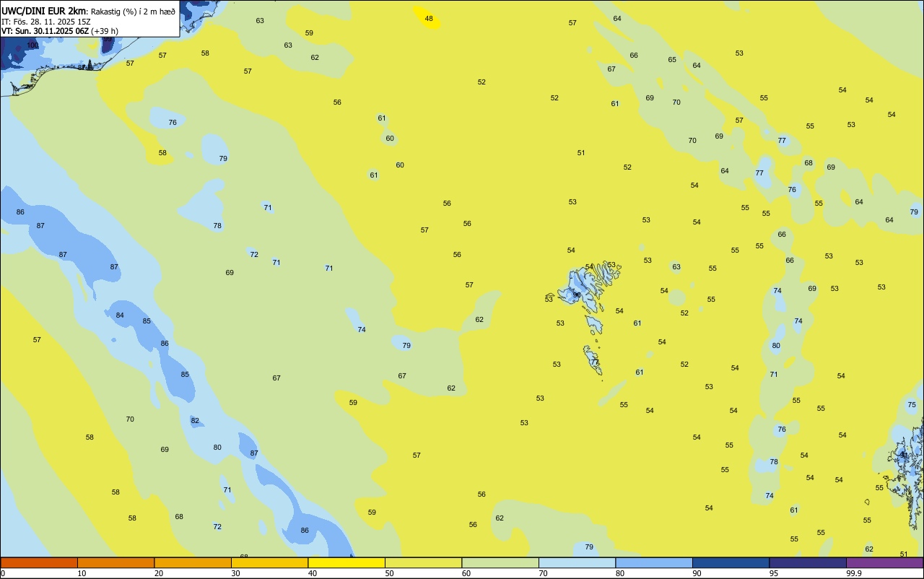Pick the 20–30 legend color band

[x=193, y=562]
